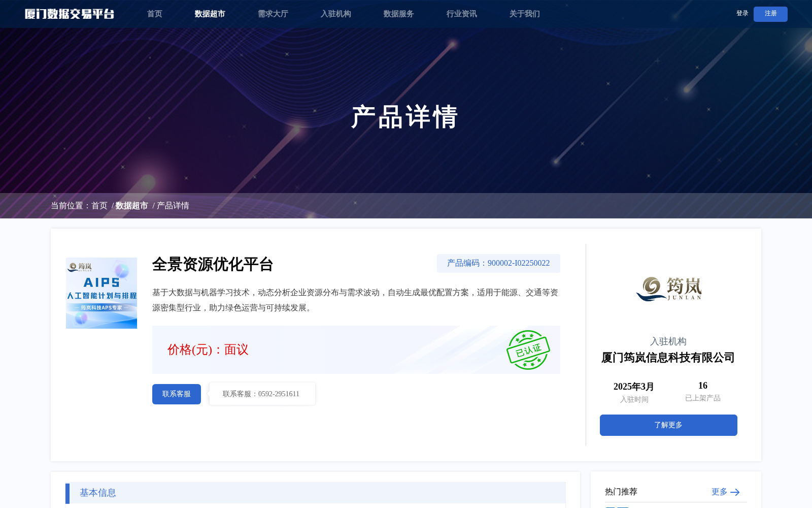The width and height of the screenshot is (812, 508).
Task: Click 数据超市 in the breadcrumb
Action: [131, 206]
